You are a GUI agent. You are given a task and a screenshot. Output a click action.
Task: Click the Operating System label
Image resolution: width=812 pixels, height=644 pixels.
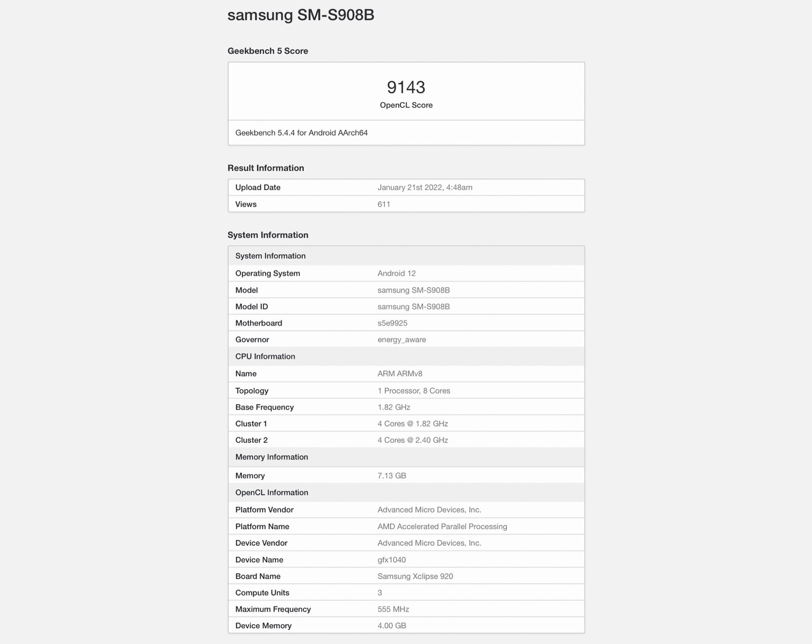click(x=267, y=273)
